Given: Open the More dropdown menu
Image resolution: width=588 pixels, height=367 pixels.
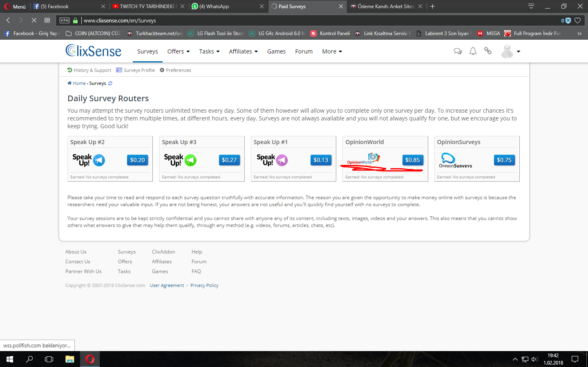Looking at the screenshot, I should point(332,51).
